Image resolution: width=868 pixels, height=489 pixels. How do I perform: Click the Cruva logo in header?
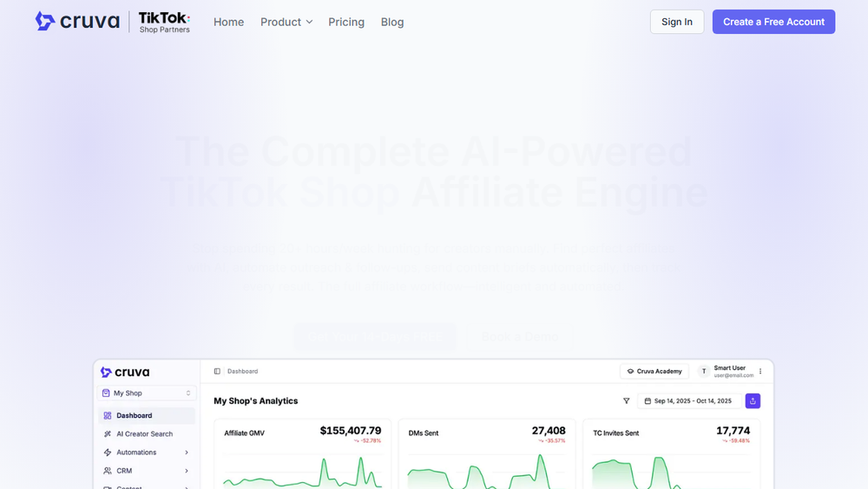click(77, 22)
